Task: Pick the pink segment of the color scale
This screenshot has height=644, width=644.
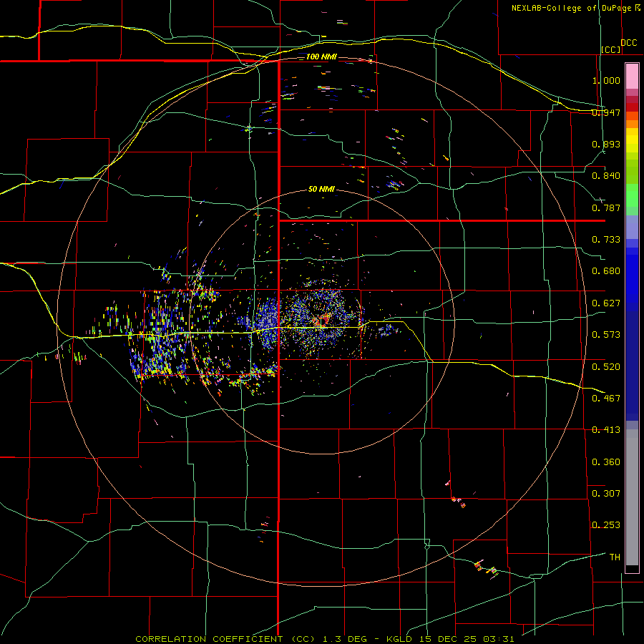Action: 632,77
